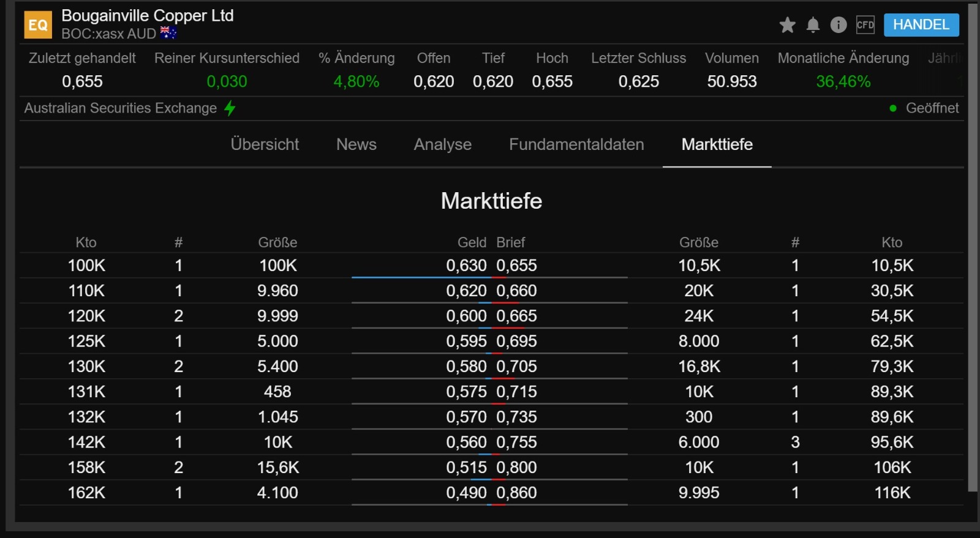Click the Markttiefe section heading

(x=491, y=201)
